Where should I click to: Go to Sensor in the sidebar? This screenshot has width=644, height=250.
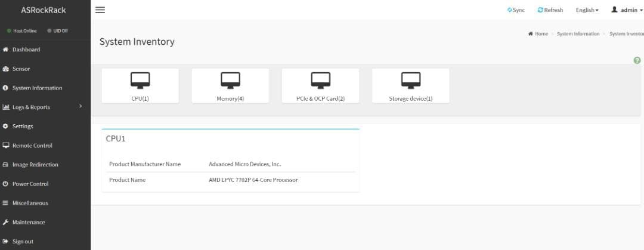tap(21, 69)
